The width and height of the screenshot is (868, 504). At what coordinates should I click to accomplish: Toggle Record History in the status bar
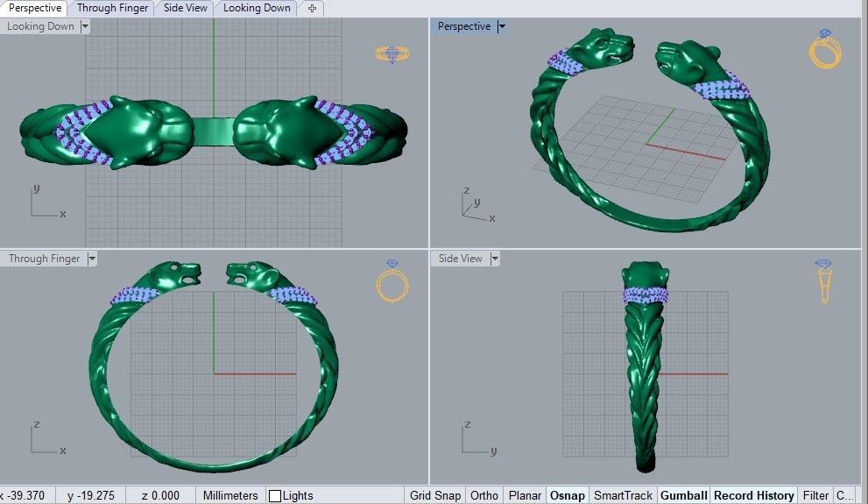pos(754,495)
